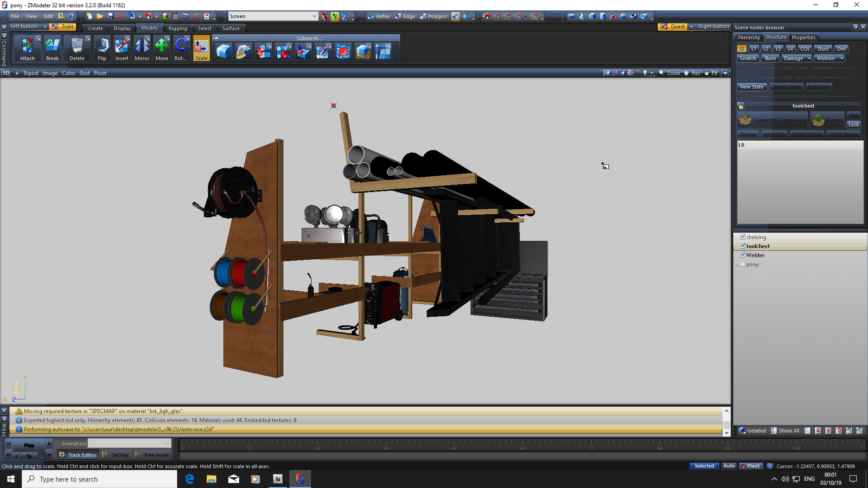Image resolution: width=868 pixels, height=488 pixels.
Task: Switch to the Rigging tab
Action: 177,28
